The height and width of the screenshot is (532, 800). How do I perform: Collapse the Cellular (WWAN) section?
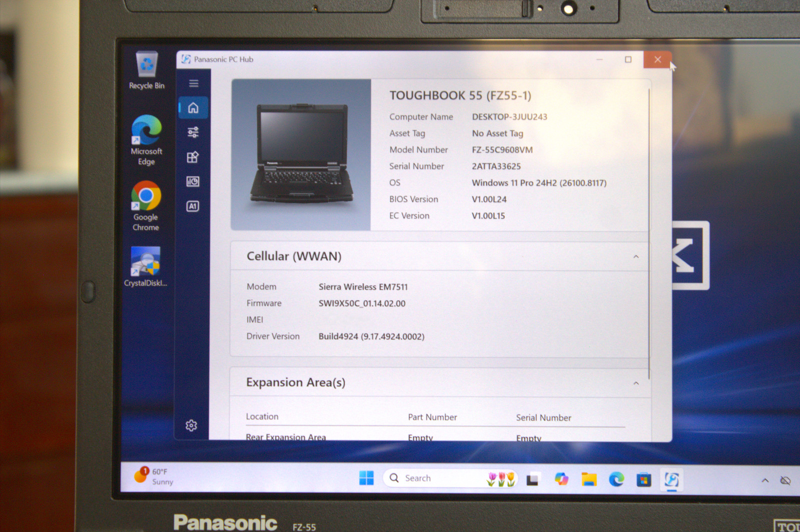636,257
